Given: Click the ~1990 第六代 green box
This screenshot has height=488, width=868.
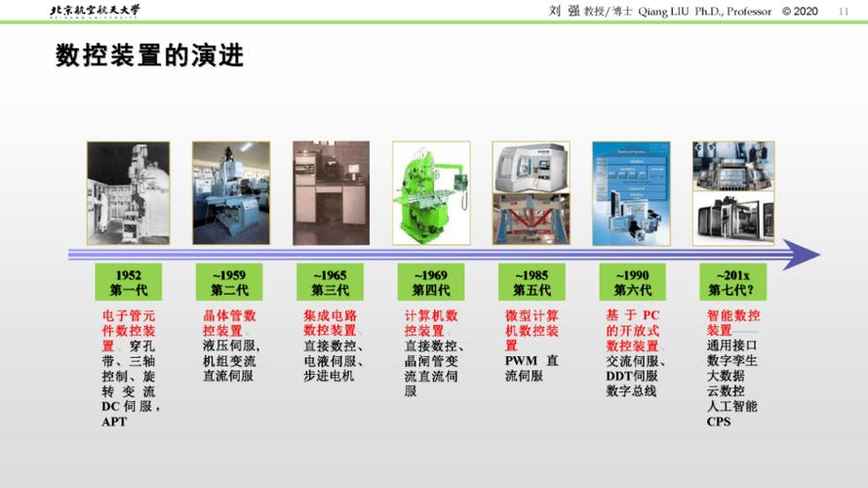Looking at the screenshot, I should point(632,282).
